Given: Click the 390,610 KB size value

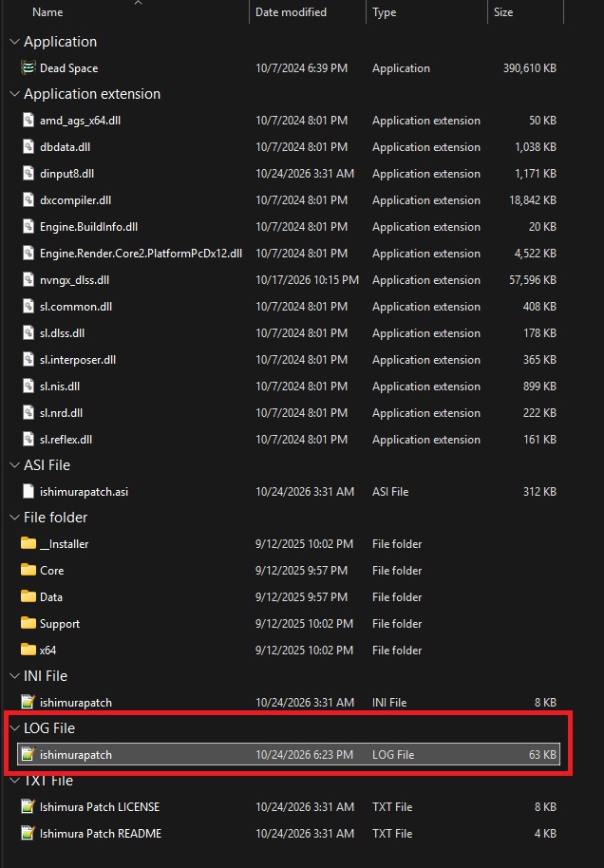Looking at the screenshot, I should point(529,68).
